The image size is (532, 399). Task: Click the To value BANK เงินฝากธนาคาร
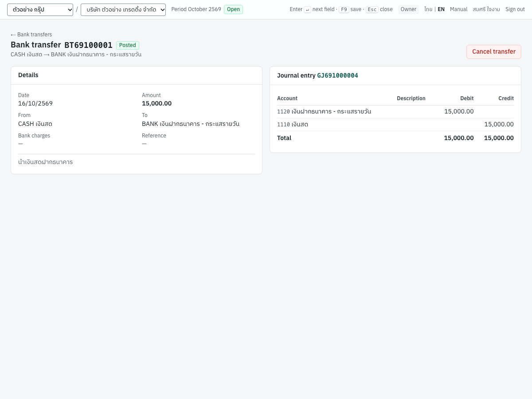(191, 124)
